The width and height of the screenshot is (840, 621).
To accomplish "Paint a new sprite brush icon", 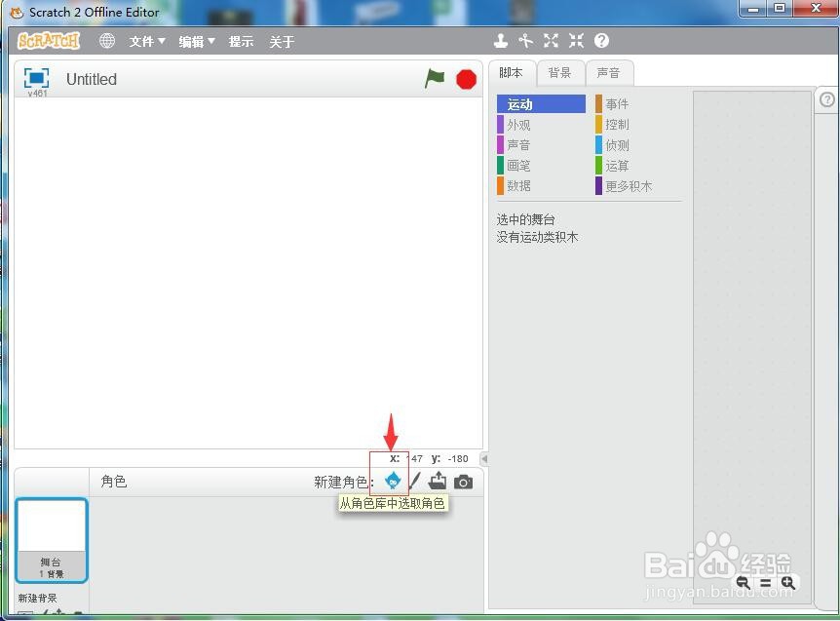I will tap(415, 482).
